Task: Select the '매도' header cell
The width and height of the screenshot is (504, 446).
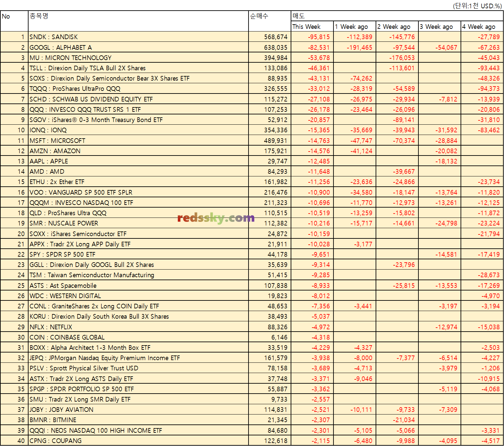Action: (x=397, y=16)
